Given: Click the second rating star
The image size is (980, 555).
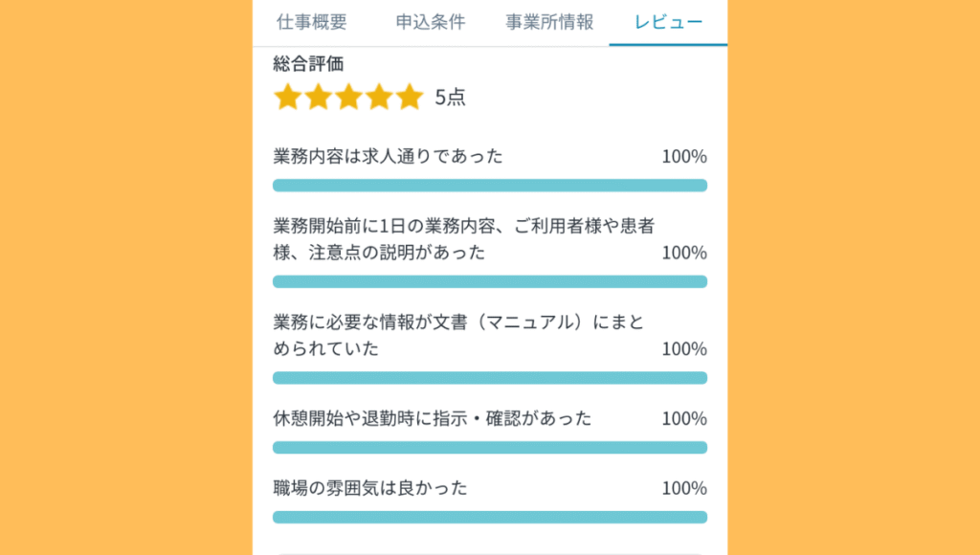Looking at the screenshot, I should 318,97.
